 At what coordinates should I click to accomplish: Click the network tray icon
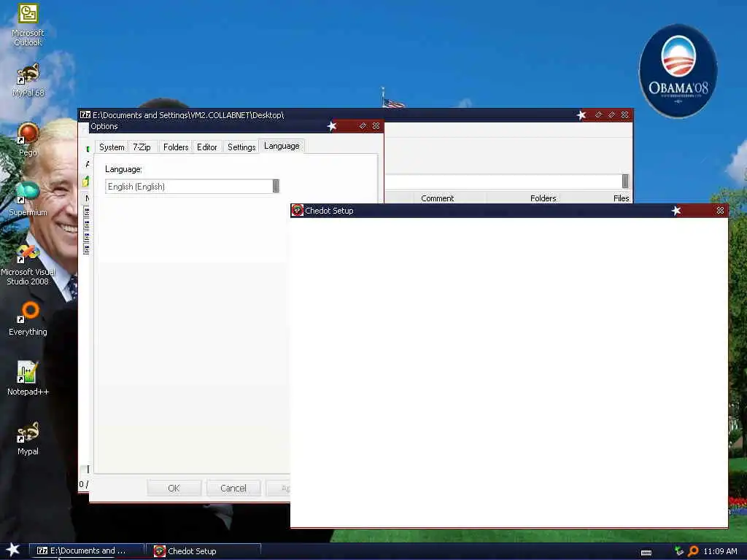679,551
